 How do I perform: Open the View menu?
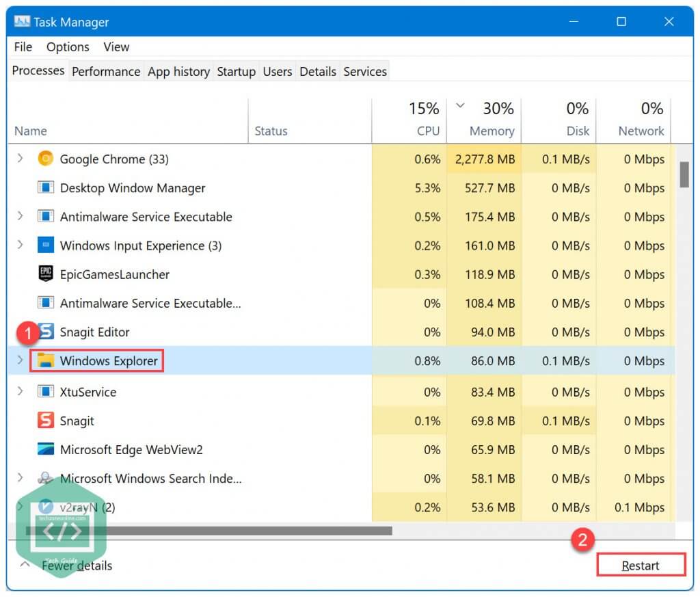[116, 47]
